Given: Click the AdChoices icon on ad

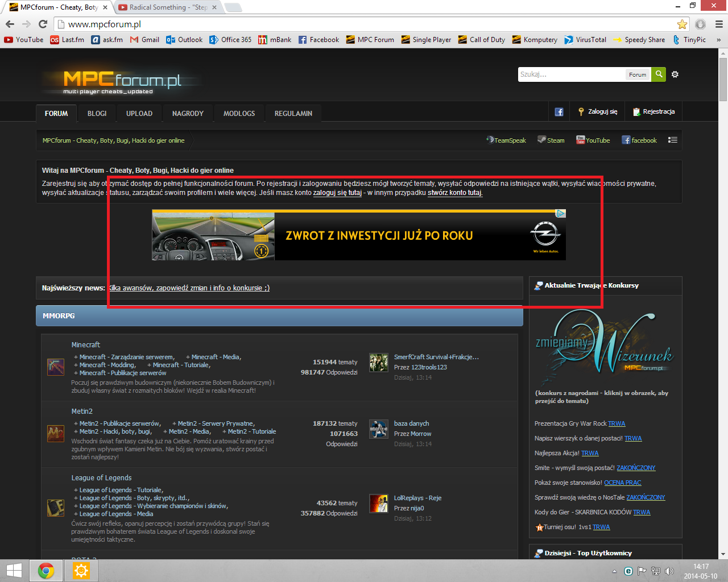Looking at the screenshot, I should (561, 214).
